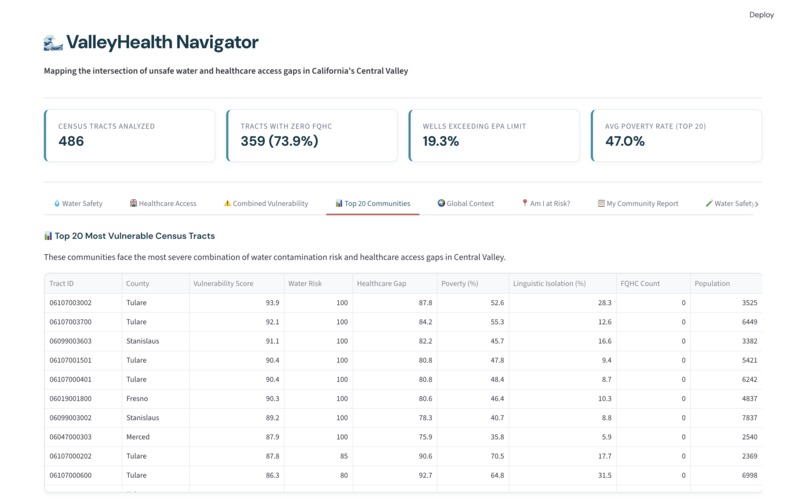Click the map pin icon on Am I at Risk? tab
806x504 pixels.
point(525,203)
